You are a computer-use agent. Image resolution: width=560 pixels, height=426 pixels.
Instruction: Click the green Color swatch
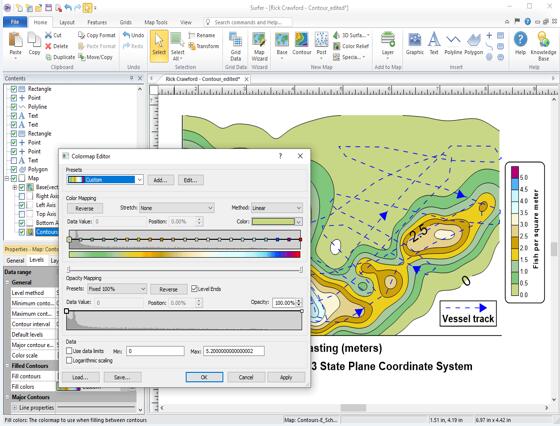pos(274,222)
